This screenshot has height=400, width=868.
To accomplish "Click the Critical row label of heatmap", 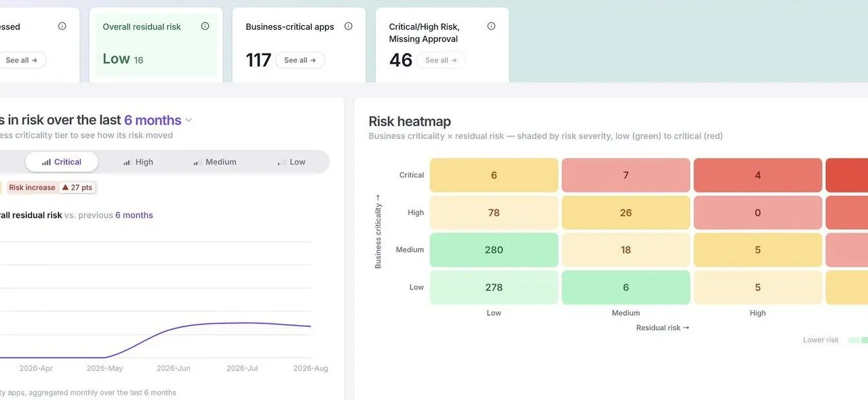I will click(x=412, y=175).
